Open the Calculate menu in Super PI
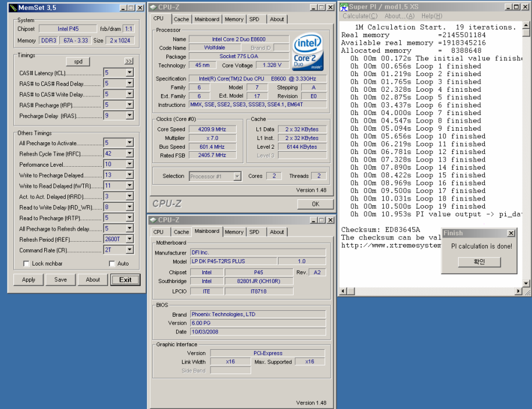 pos(360,16)
